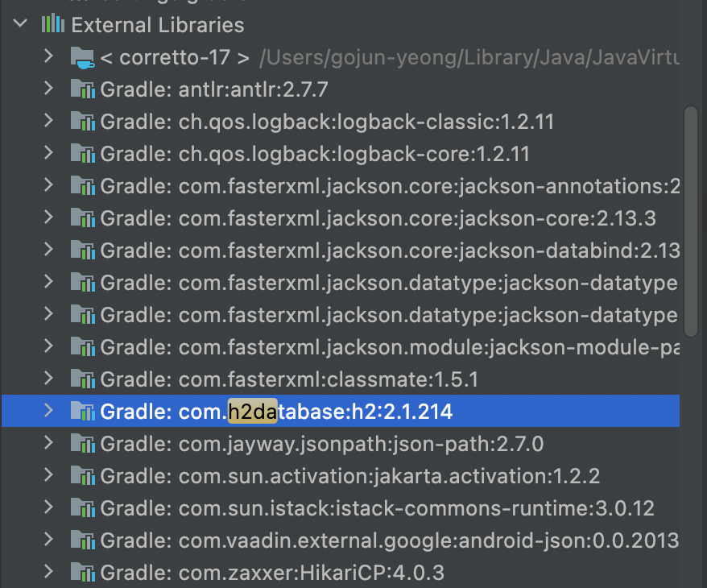Click the antlr:antlr:2.7.7 library icon

pyautogui.click(x=82, y=89)
